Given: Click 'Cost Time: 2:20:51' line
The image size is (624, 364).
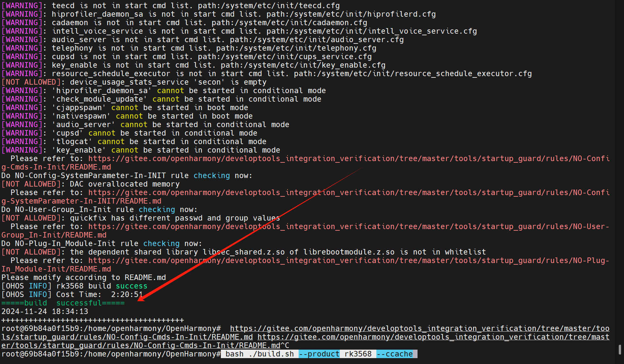Looking at the screenshot, I should (x=72, y=295).
